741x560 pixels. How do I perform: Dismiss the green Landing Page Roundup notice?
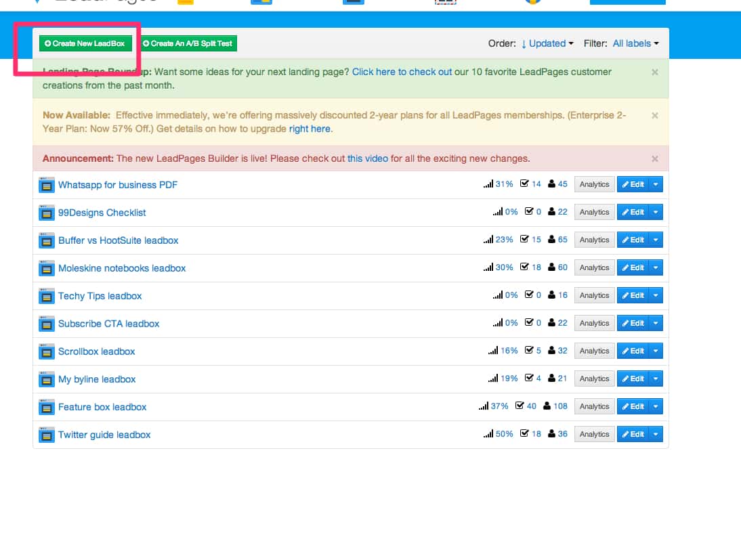coord(654,72)
